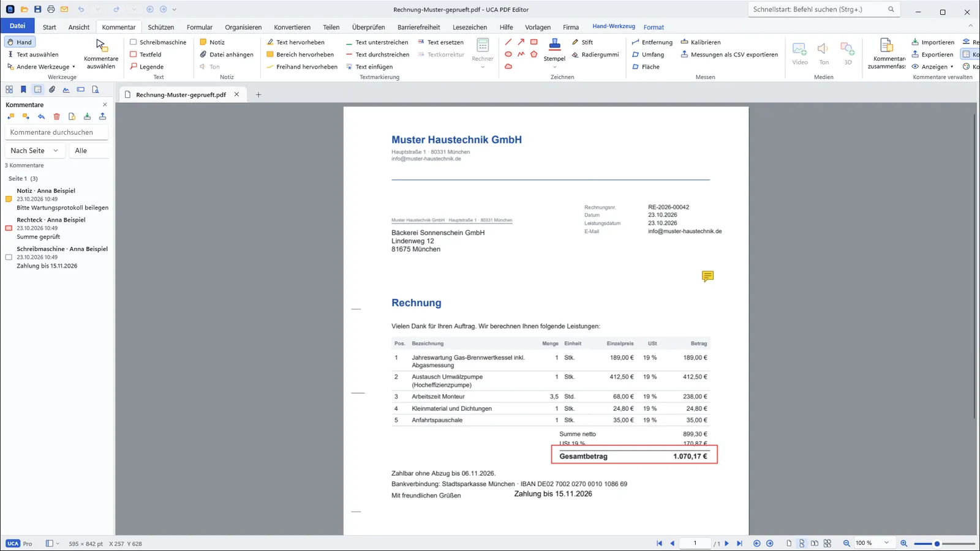Switch to the Schützen tab
Image resolution: width=980 pixels, height=551 pixels.
(161, 27)
